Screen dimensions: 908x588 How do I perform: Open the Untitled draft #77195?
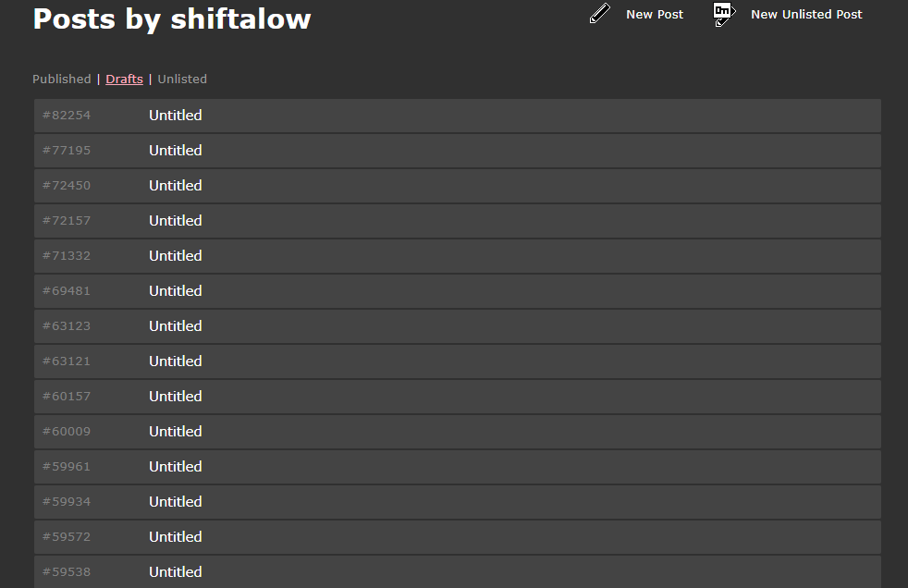176,151
